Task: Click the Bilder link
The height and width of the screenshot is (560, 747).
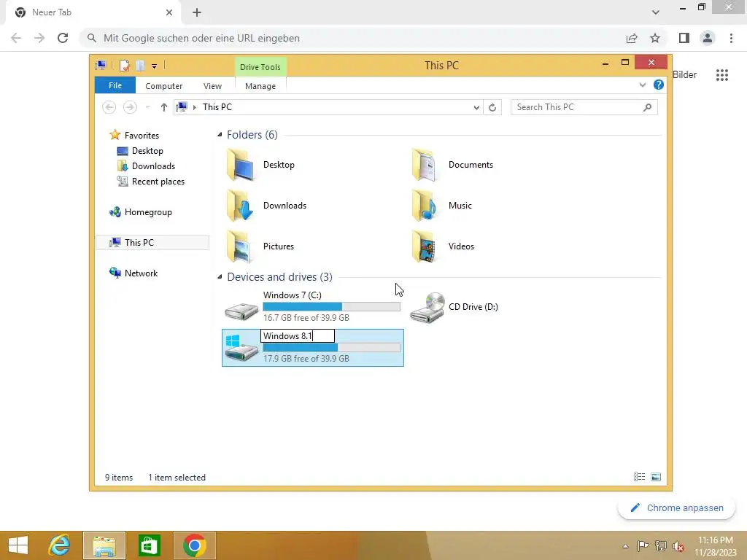Action: coord(684,75)
